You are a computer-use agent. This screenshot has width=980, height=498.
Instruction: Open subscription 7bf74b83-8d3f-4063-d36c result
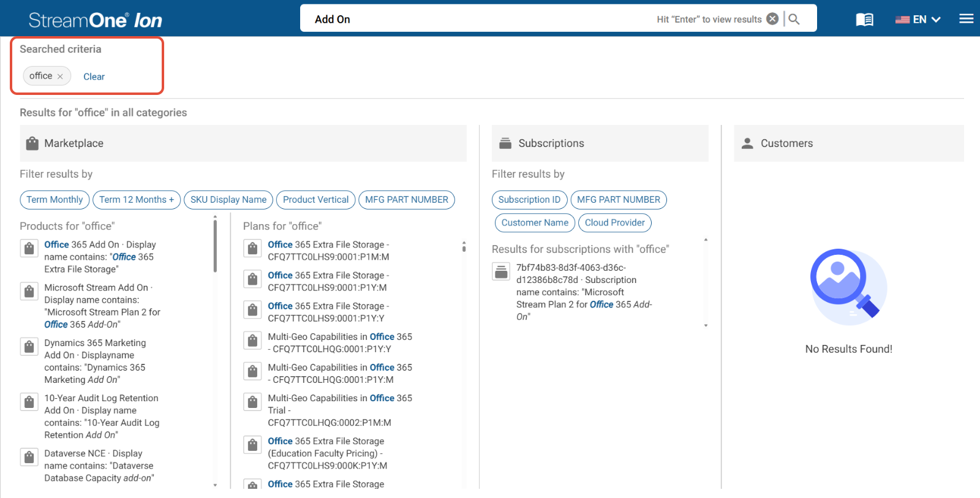pyautogui.click(x=584, y=292)
